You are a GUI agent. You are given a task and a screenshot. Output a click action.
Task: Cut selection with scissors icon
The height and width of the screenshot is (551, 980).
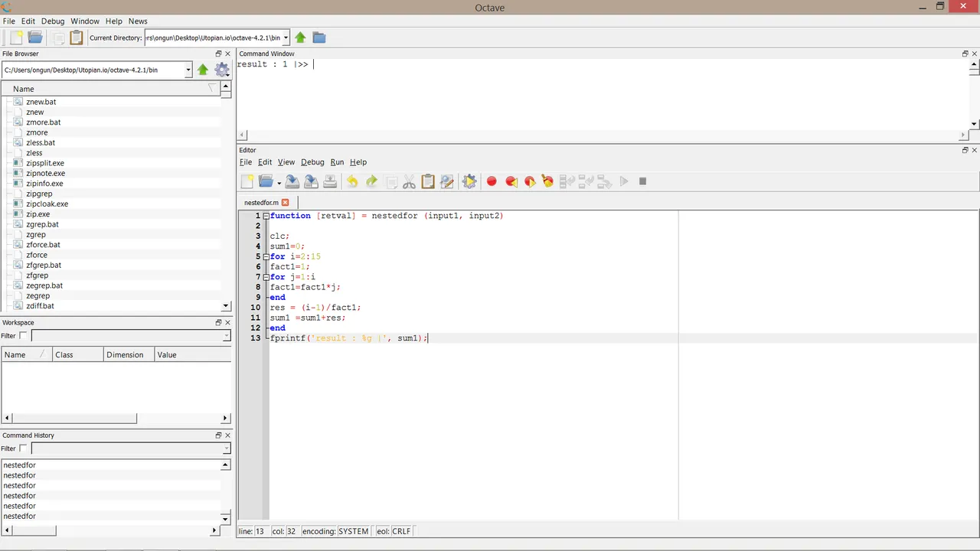click(x=409, y=181)
